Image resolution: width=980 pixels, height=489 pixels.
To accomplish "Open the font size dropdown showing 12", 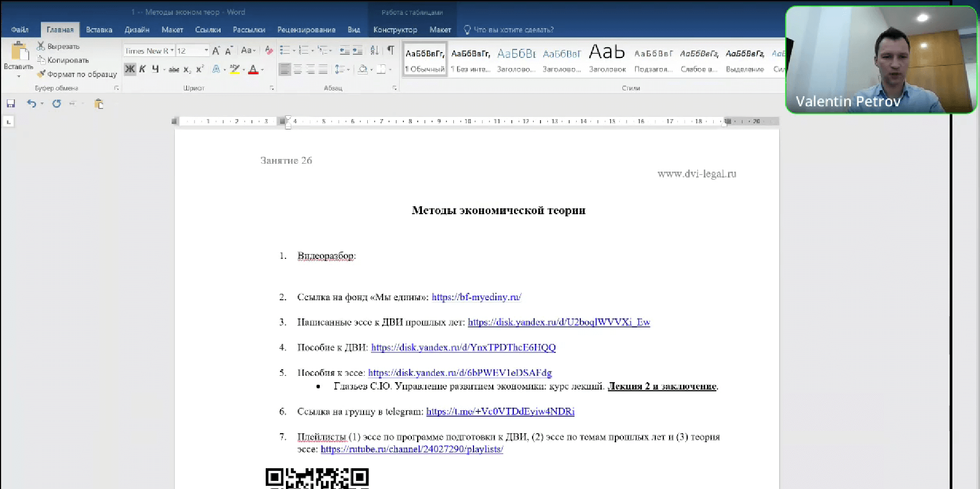I will (x=206, y=50).
